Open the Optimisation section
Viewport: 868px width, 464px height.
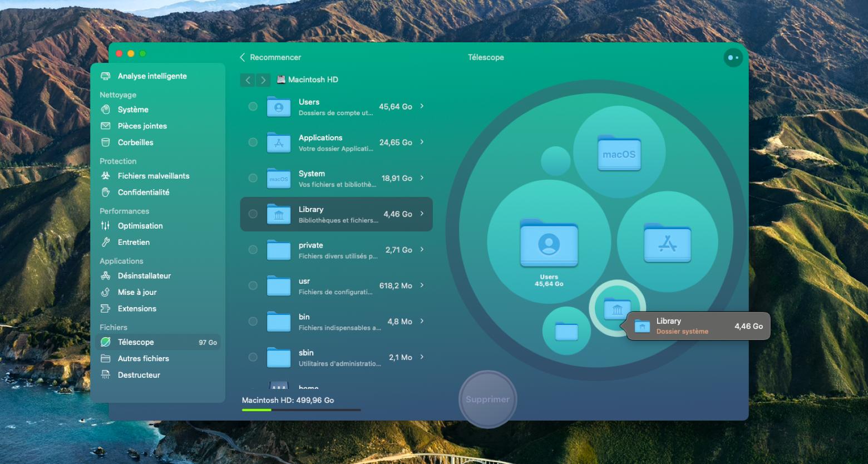pos(158,226)
